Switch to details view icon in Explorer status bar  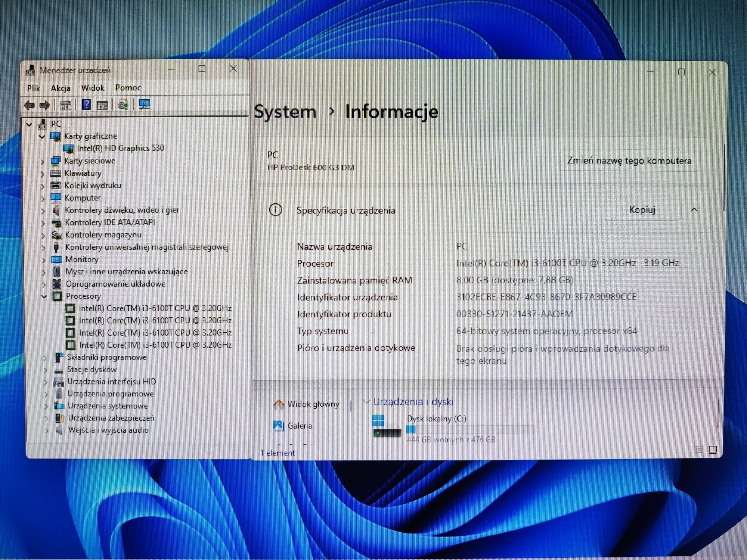point(698,450)
